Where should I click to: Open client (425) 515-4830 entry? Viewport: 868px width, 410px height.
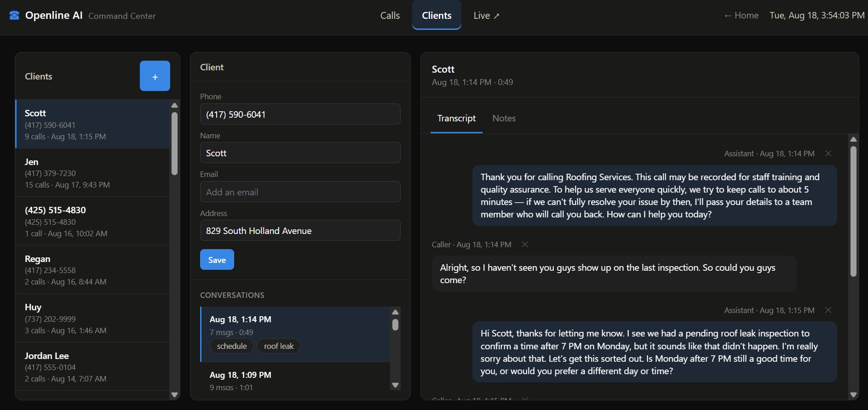(x=92, y=221)
